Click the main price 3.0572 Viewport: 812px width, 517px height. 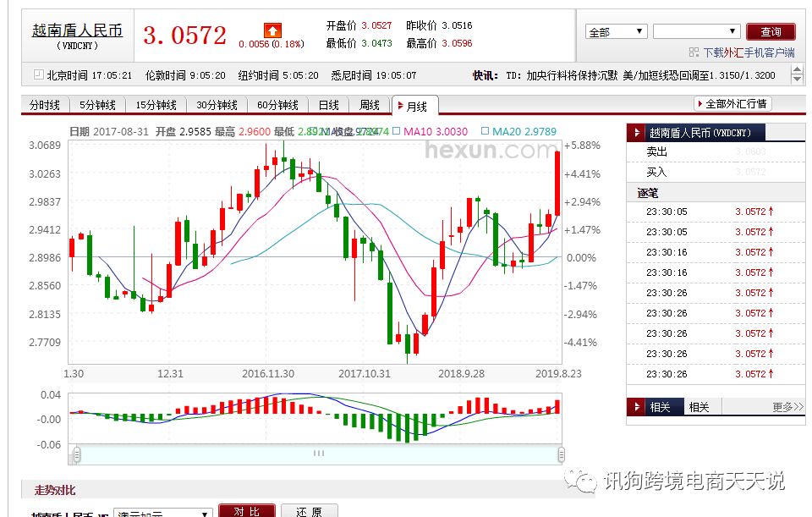click(185, 36)
